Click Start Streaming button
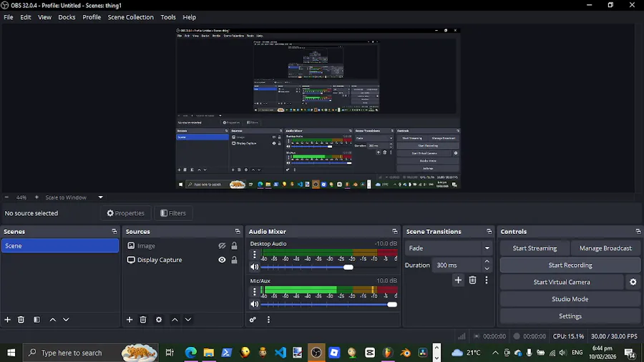Image resolution: width=644 pixels, height=362 pixels. coord(535,248)
